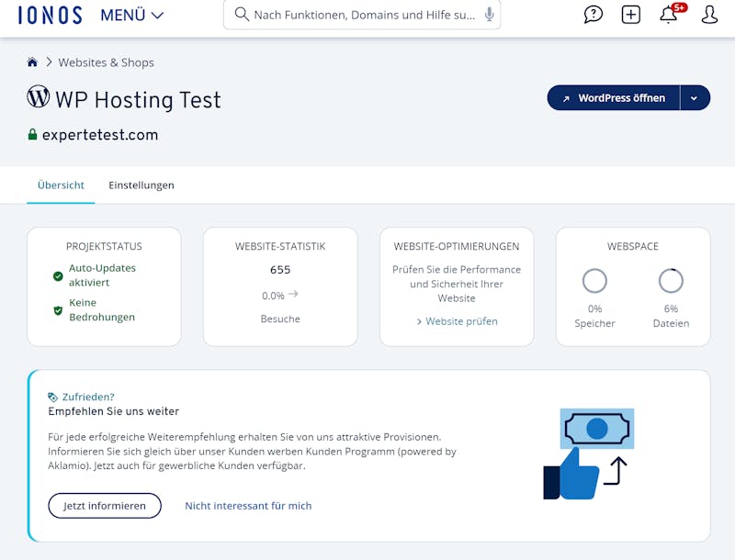Click the Keine Bedrohungen shield icon

tap(58, 310)
